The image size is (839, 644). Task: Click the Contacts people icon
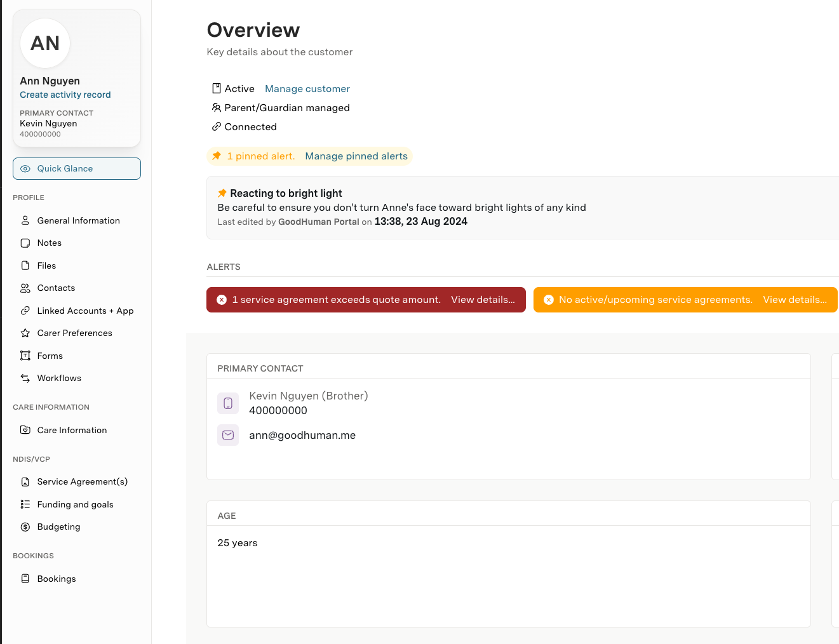tap(25, 288)
